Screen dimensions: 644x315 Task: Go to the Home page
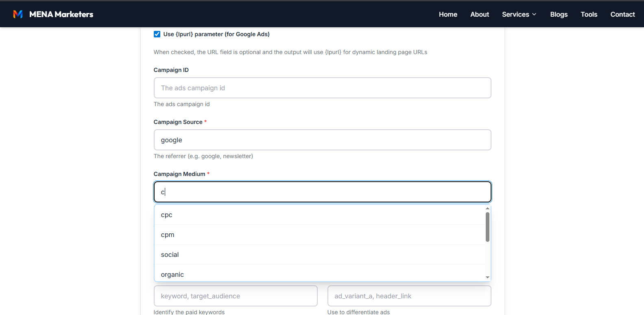click(448, 14)
